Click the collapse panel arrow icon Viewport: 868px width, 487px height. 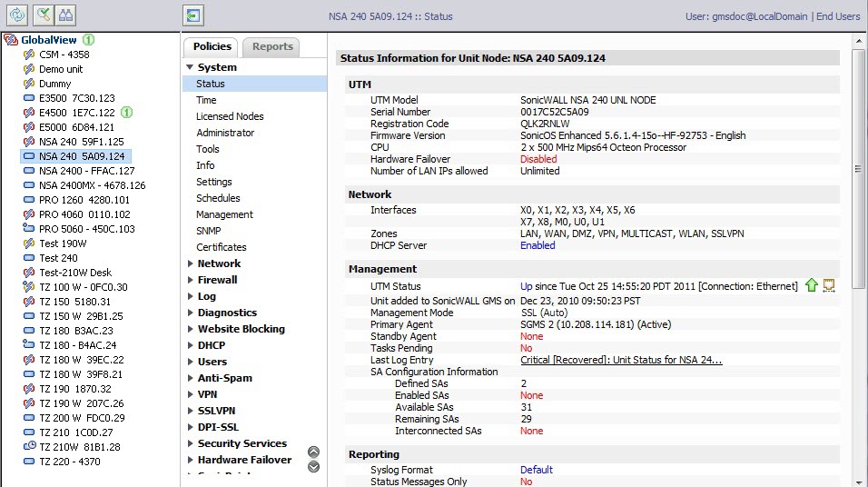click(193, 15)
